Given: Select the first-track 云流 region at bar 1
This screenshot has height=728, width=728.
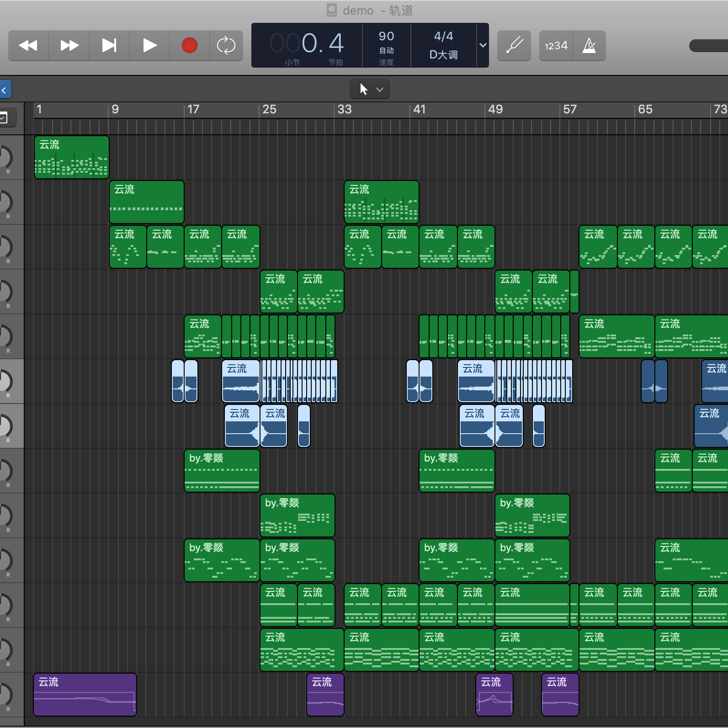Looking at the screenshot, I should [x=72, y=157].
